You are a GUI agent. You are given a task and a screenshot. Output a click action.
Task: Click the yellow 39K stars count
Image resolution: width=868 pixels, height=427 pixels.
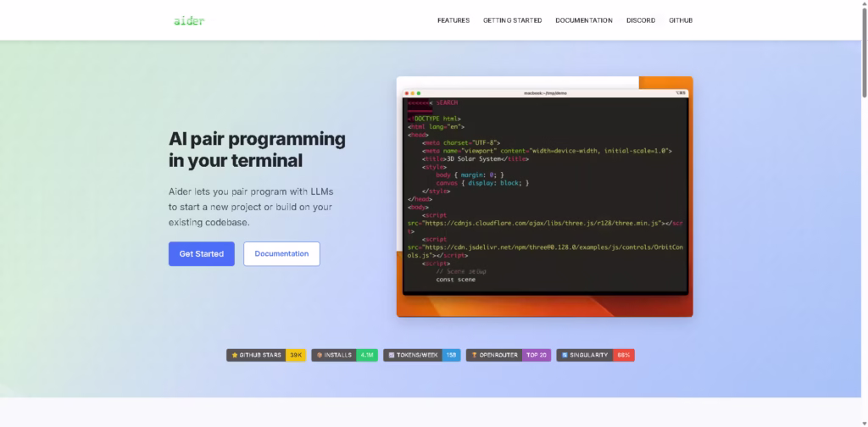296,355
